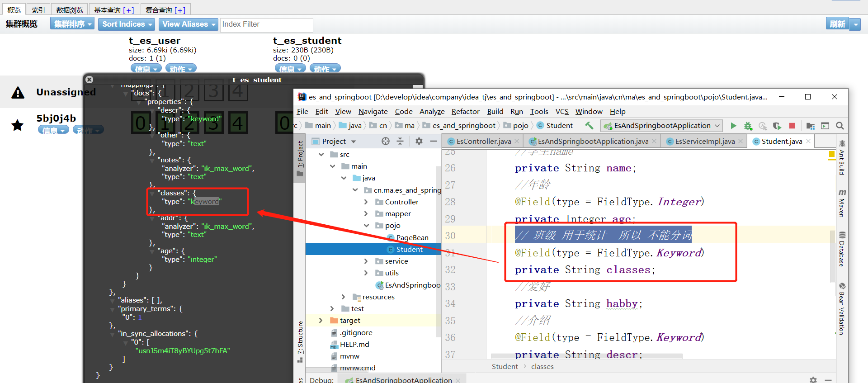
Task: Toggle the Z: Structure tool window strip
Action: click(x=300, y=341)
